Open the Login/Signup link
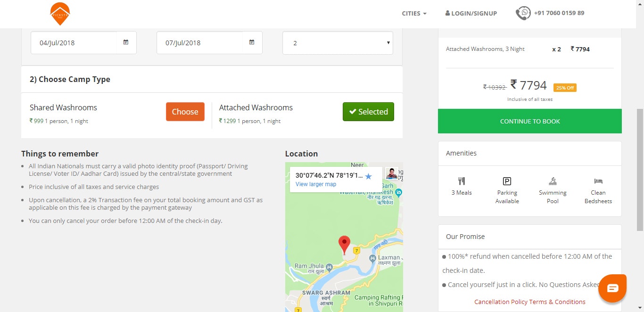The width and height of the screenshot is (644, 312). pyautogui.click(x=471, y=13)
